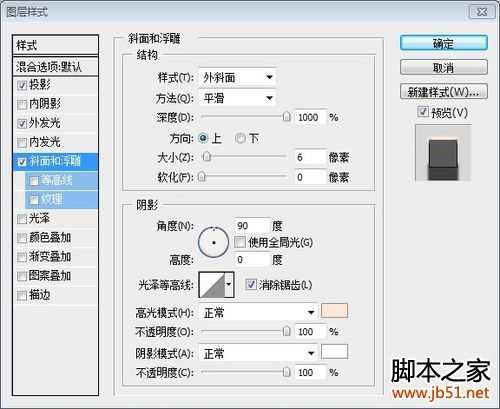Open the 外发光 settings entry
500x409 pixels.
[x=44, y=123]
